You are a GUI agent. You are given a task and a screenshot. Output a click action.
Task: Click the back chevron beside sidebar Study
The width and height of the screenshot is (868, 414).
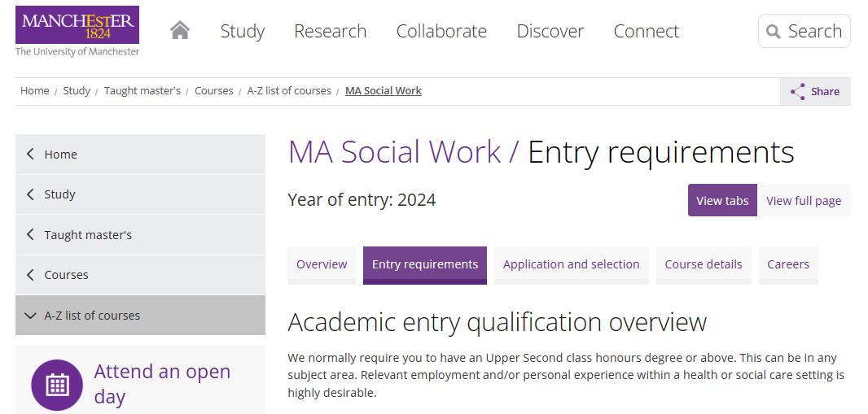(x=31, y=194)
